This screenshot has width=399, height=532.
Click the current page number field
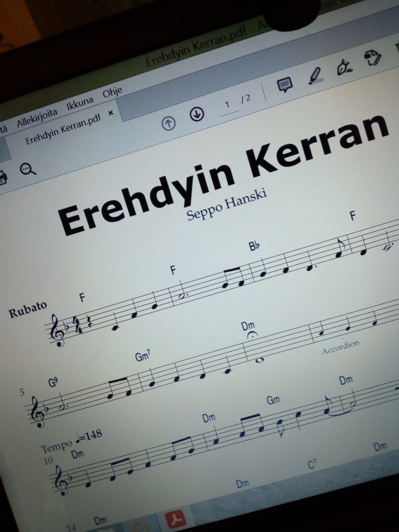click(x=227, y=105)
